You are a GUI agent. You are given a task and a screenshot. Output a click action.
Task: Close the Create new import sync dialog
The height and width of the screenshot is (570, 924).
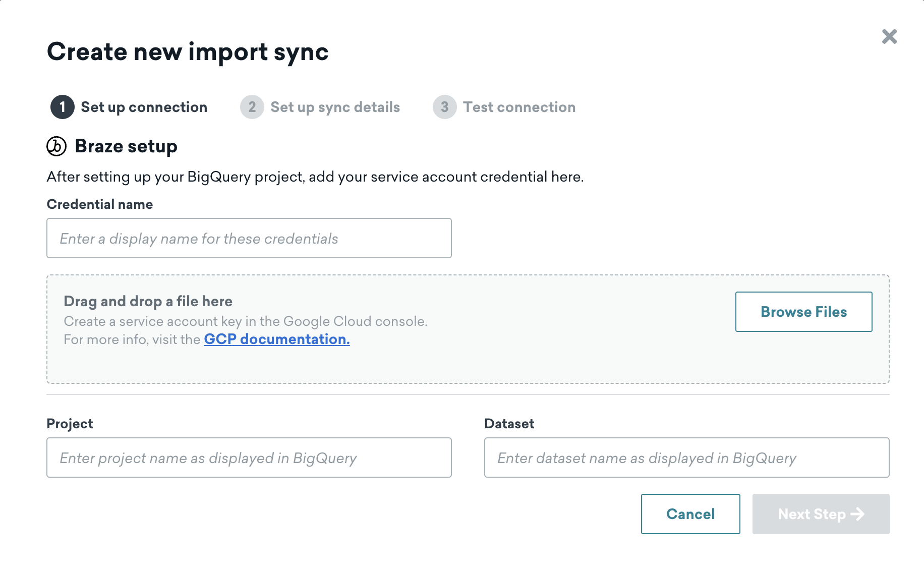pos(889,36)
